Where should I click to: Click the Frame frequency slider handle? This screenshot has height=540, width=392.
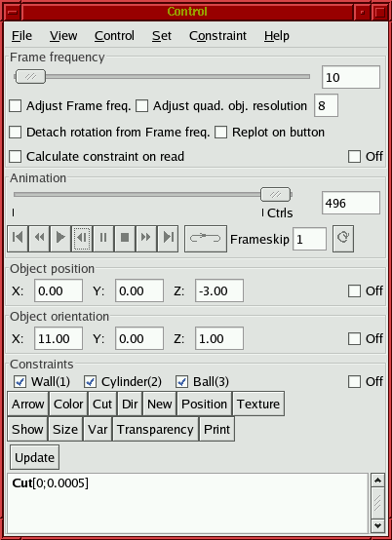30,76
